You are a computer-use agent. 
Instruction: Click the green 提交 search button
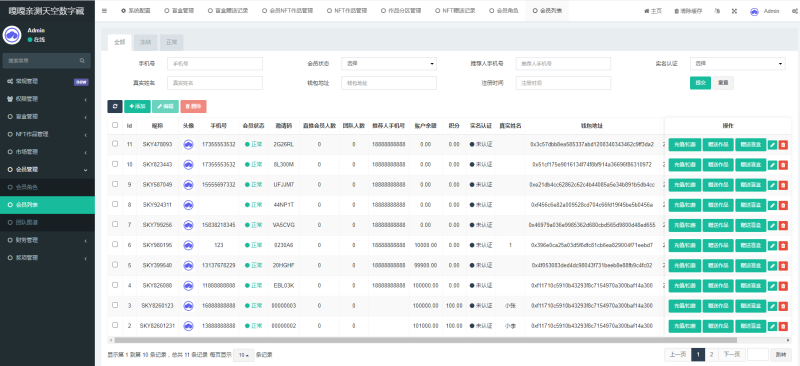point(700,83)
